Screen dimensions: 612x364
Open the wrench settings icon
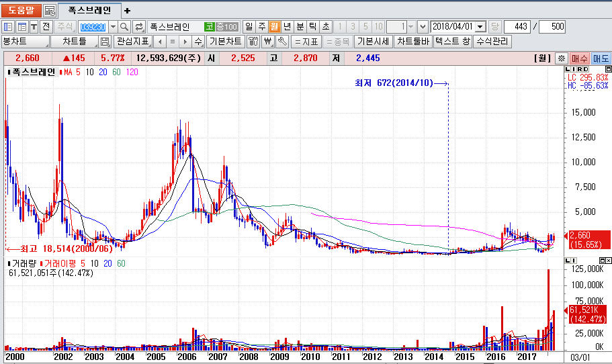tap(282, 42)
